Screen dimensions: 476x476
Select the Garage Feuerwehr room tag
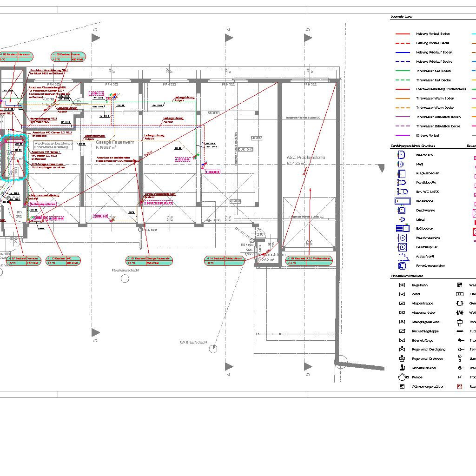click(x=149, y=260)
